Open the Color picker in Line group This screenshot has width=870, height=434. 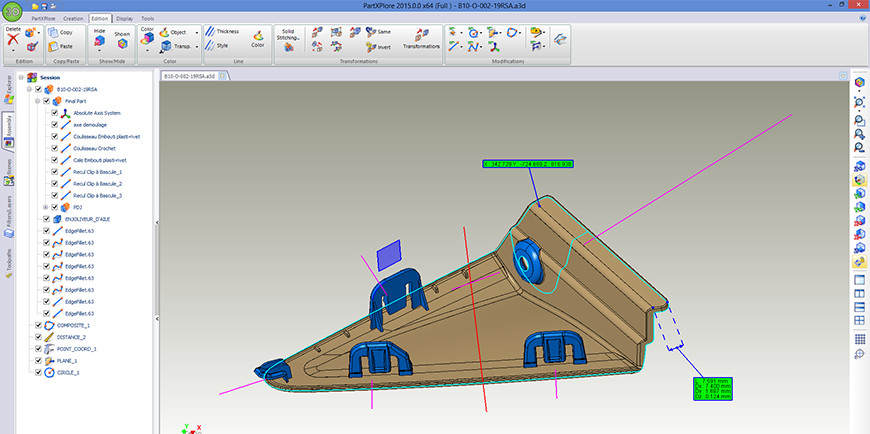click(x=257, y=38)
